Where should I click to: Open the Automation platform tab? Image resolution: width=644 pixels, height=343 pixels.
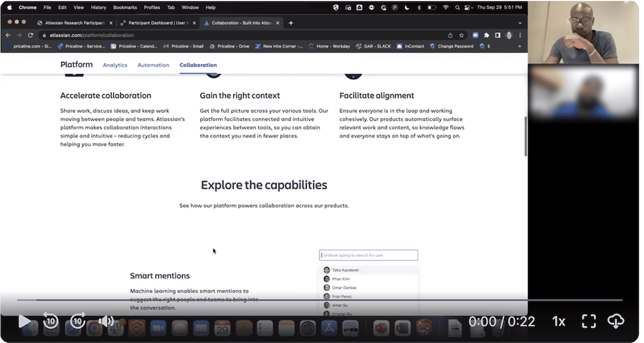153,65
